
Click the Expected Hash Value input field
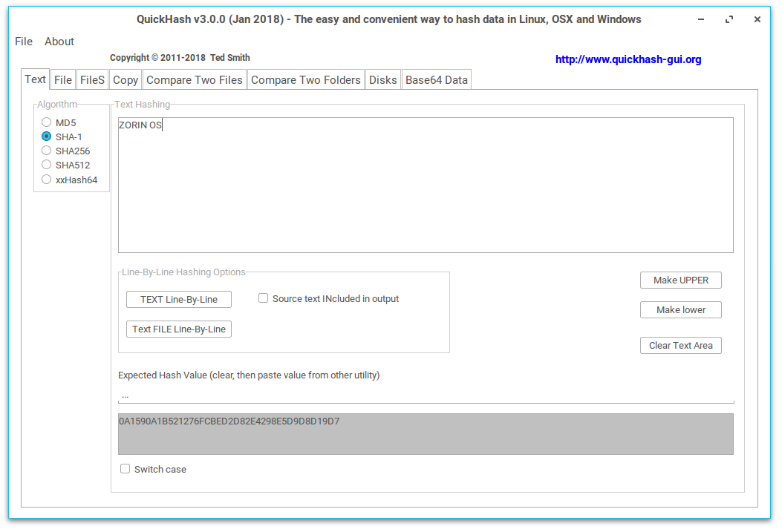pos(426,395)
